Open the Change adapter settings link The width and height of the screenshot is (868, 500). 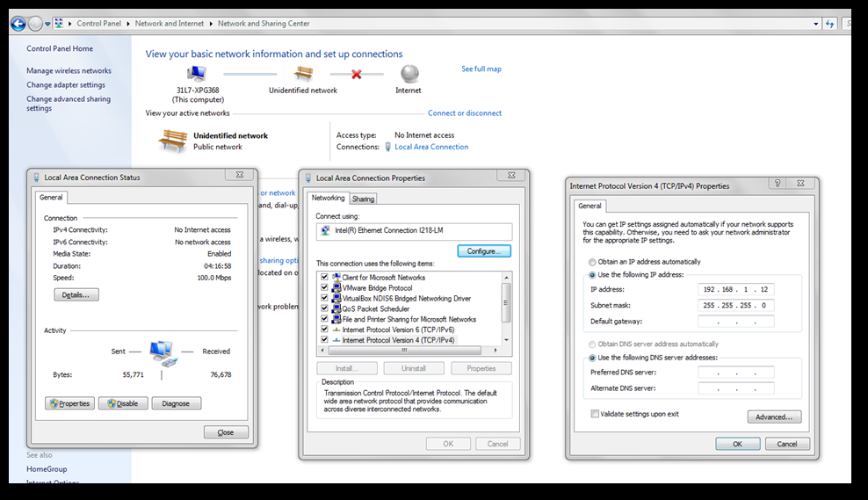coord(66,85)
